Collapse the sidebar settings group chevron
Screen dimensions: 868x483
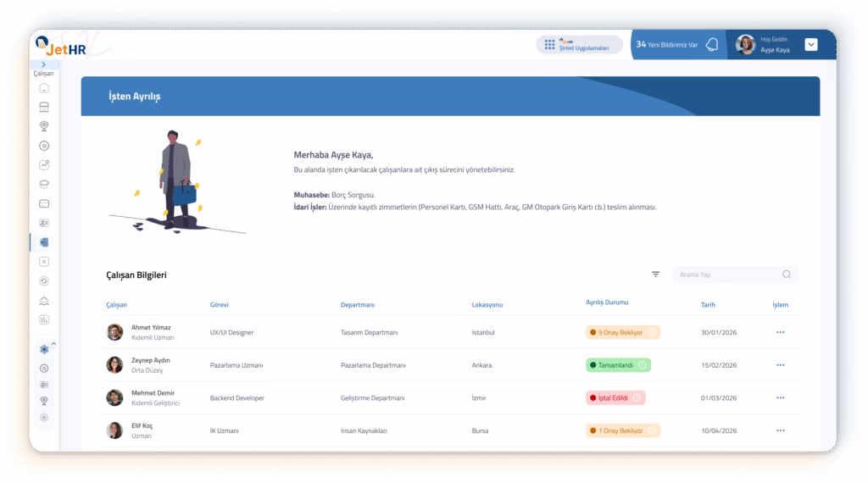[x=53, y=343]
